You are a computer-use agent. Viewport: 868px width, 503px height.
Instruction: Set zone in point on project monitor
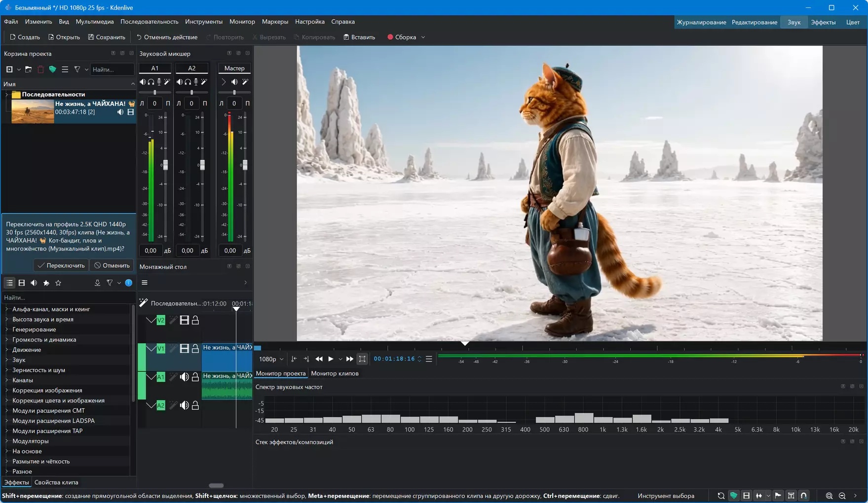(294, 359)
